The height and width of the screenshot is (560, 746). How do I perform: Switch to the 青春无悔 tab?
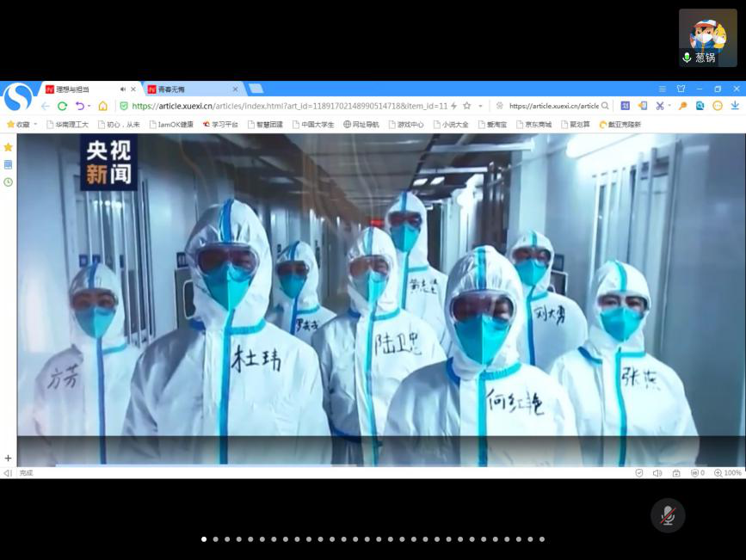click(x=188, y=89)
